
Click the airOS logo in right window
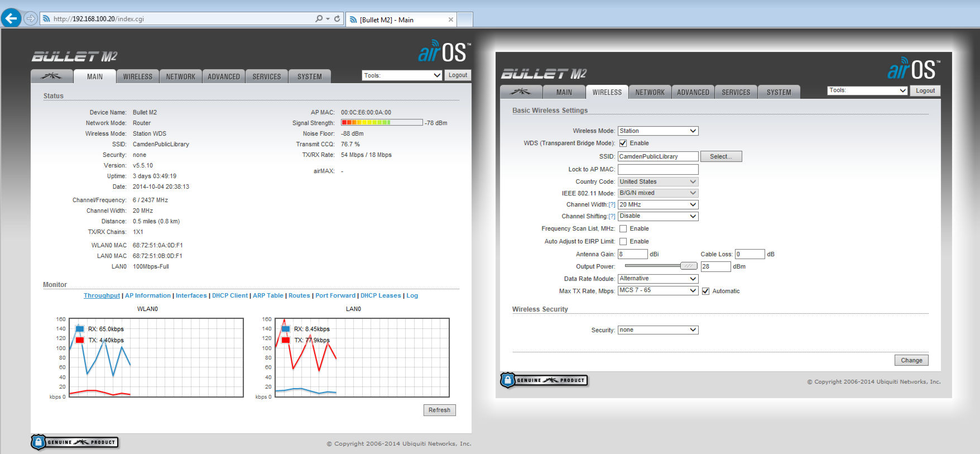[x=914, y=69]
